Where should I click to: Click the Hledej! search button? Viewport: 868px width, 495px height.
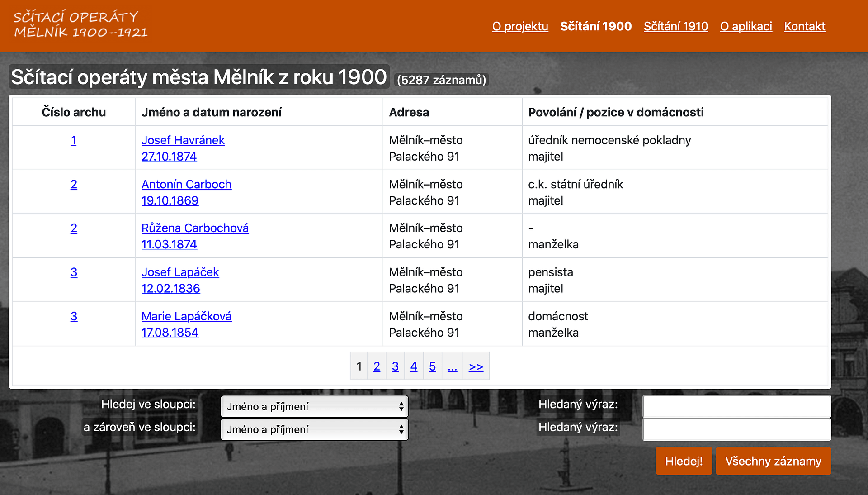point(684,461)
